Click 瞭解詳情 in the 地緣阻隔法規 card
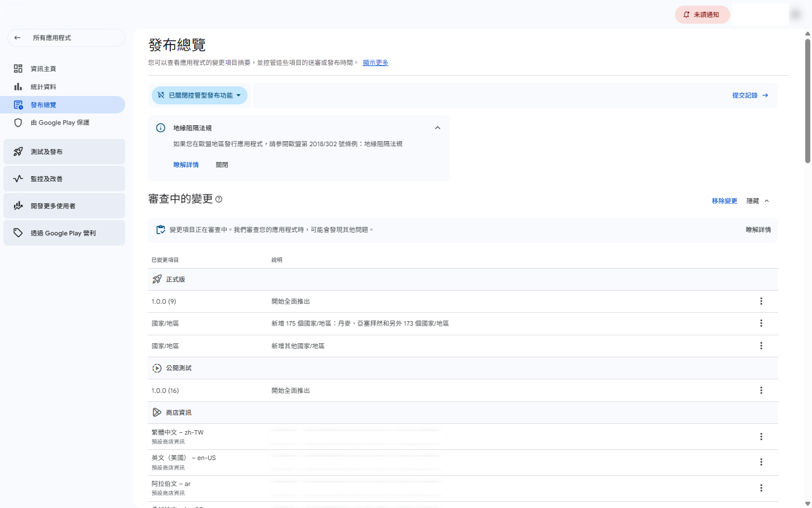 point(186,165)
